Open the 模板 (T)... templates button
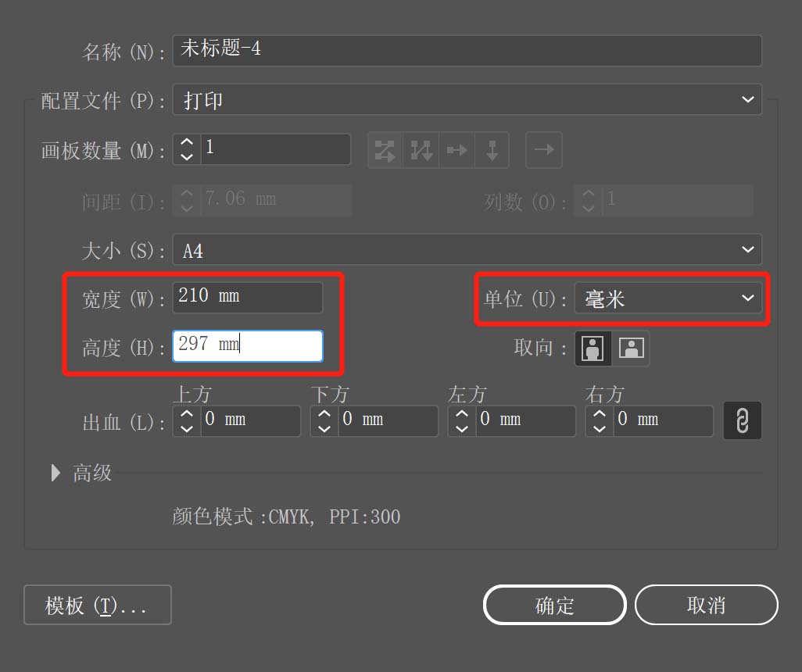 [97, 605]
